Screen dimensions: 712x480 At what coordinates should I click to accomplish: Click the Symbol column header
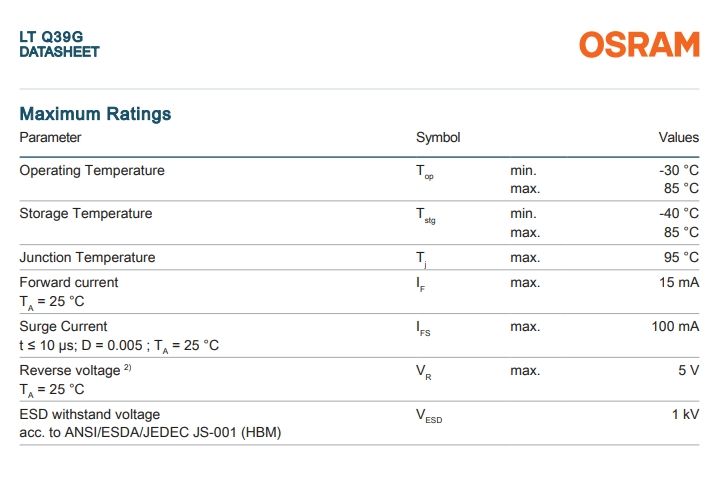[x=438, y=137]
